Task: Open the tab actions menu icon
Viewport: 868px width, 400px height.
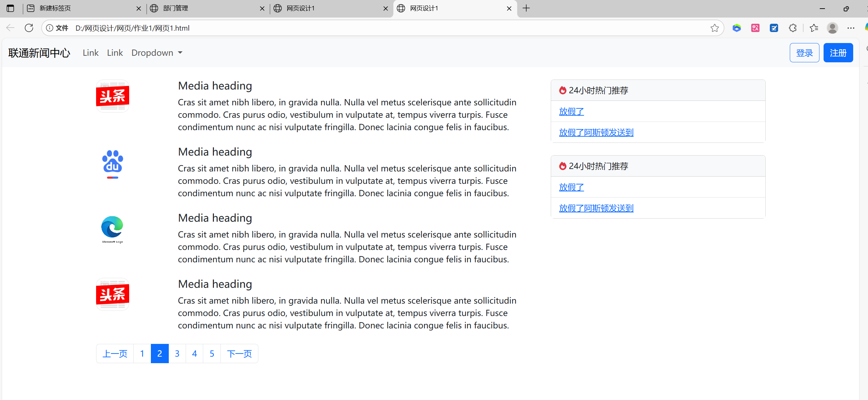Action: point(10,8)
